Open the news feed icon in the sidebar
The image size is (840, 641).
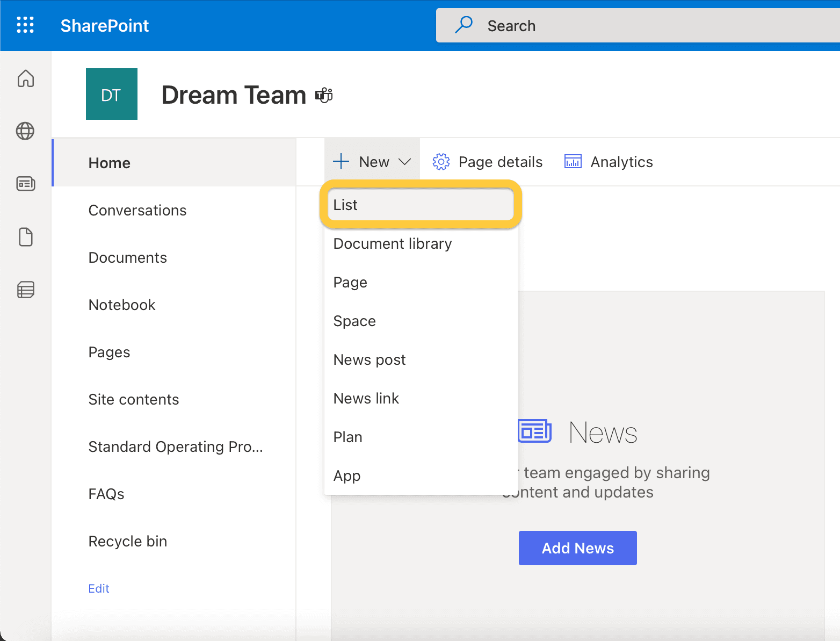[25, 183]
